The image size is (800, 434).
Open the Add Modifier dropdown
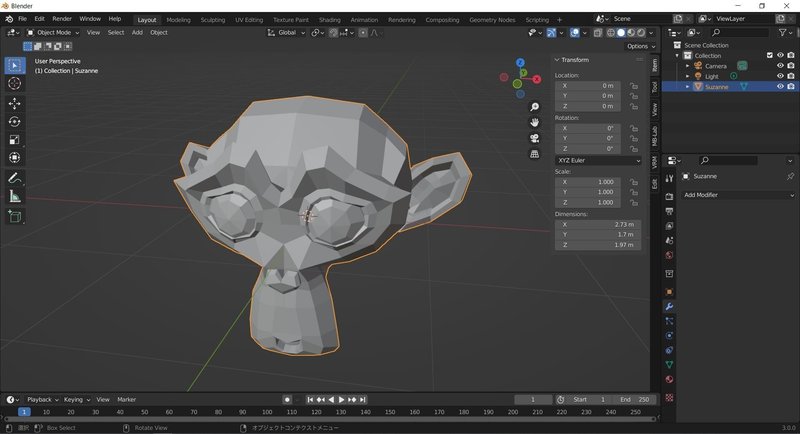point(738,195)
